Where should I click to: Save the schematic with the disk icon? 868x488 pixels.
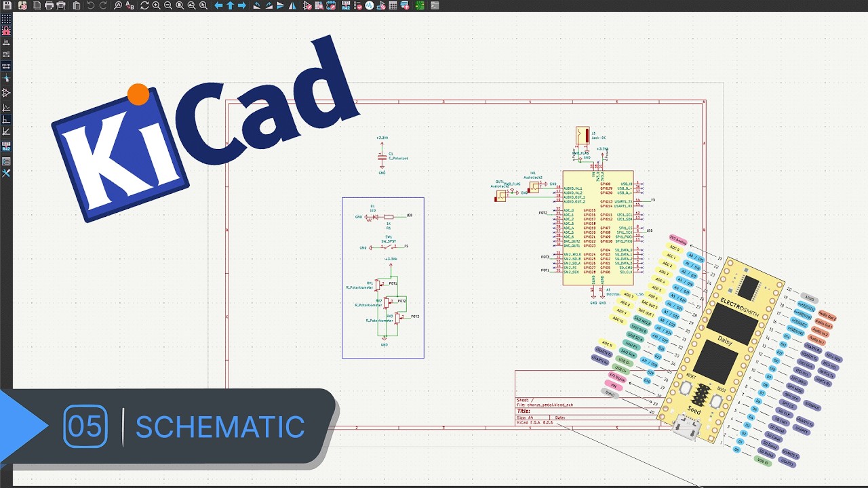(x=7, y=5)
